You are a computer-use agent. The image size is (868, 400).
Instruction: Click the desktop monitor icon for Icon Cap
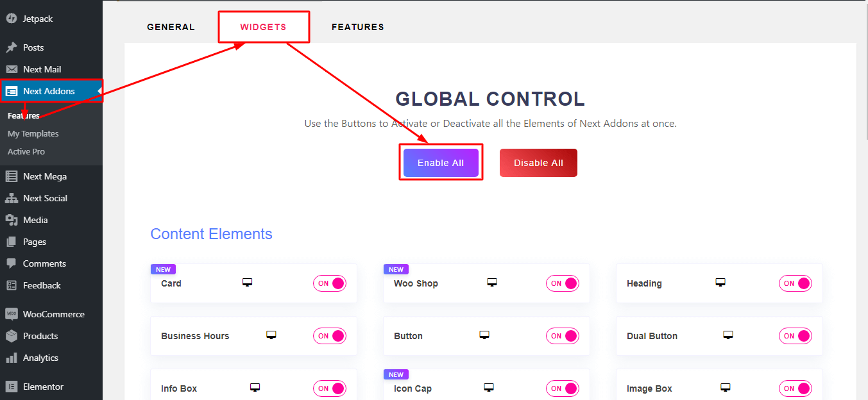click(489, 388)
